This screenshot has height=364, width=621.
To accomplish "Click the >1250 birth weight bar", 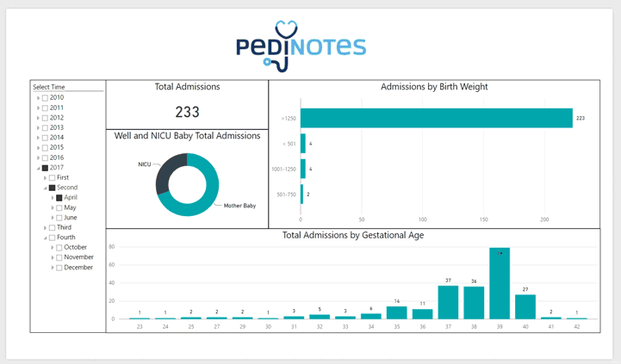I will (437, 118).
